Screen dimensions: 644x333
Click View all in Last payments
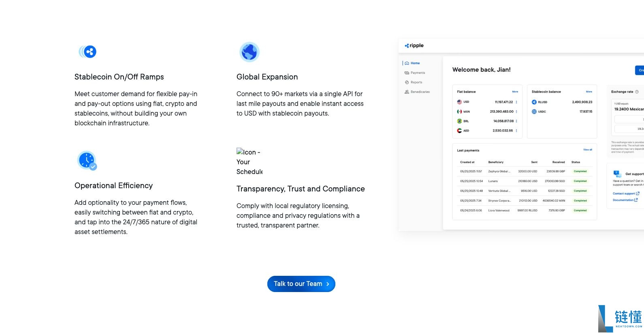(587, 150)
